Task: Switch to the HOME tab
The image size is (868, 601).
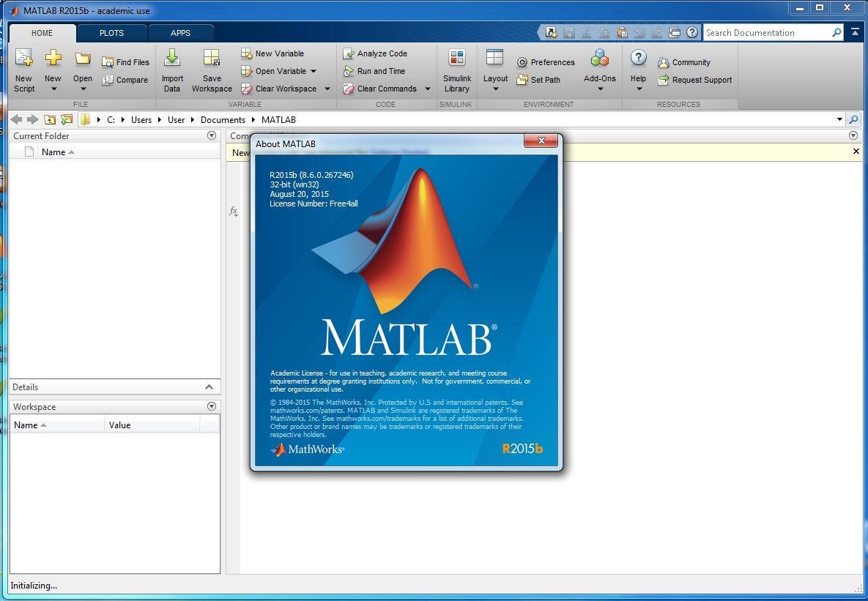Action: [x=42, y=33]
